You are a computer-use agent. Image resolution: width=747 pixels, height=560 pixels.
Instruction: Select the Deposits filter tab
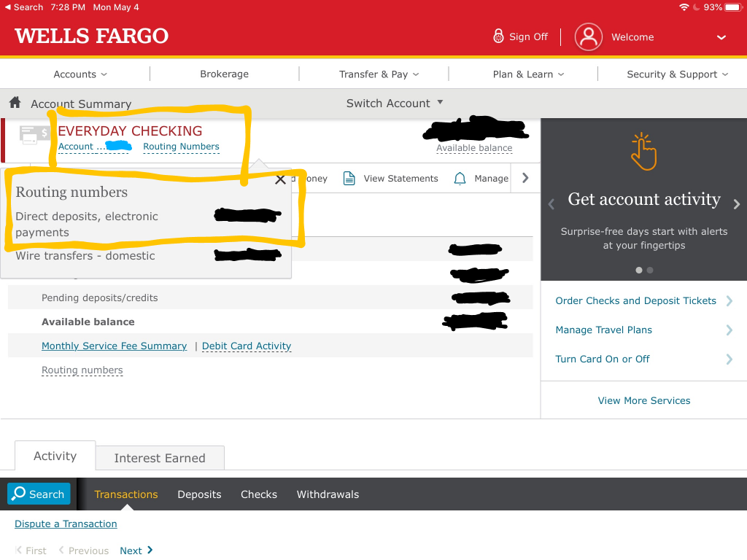tap(199, 494)
